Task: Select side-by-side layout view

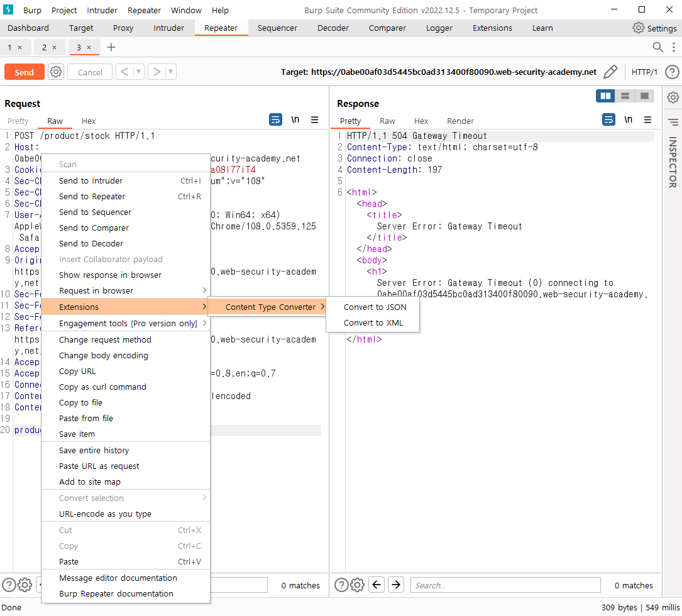Action: pos(605,96)
